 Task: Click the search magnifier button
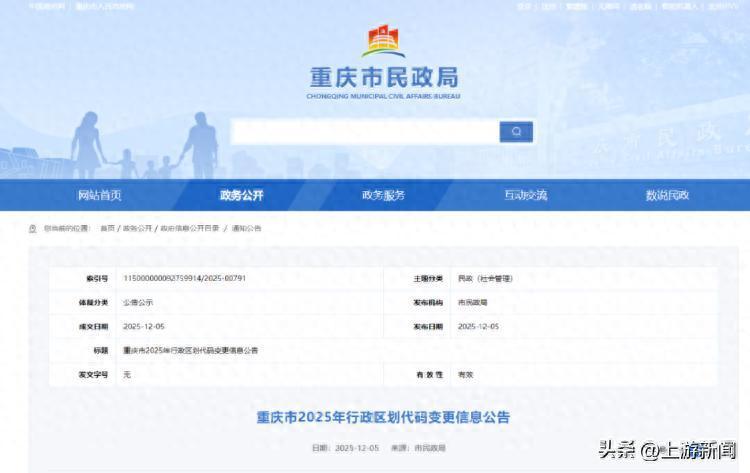click(516, 131)
